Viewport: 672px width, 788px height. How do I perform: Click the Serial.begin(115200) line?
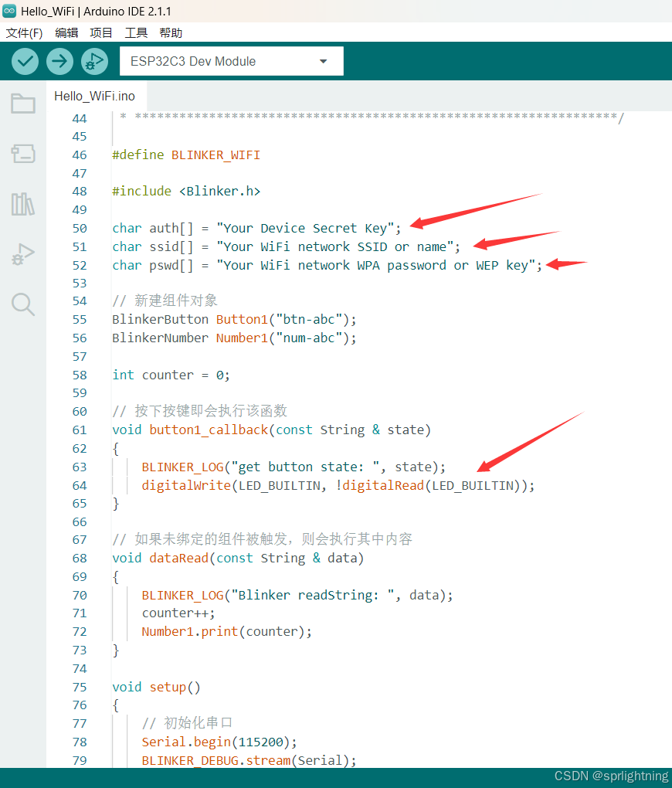click(x=219, y=742)
